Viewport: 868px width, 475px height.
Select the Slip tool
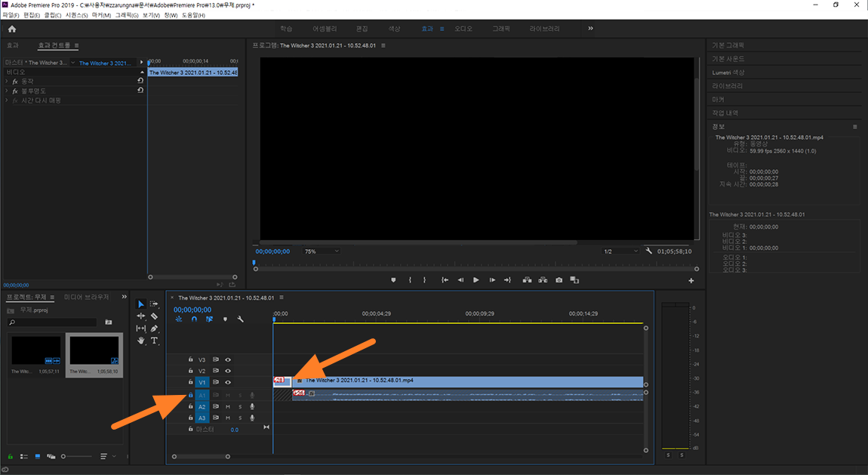pos(140,328)
